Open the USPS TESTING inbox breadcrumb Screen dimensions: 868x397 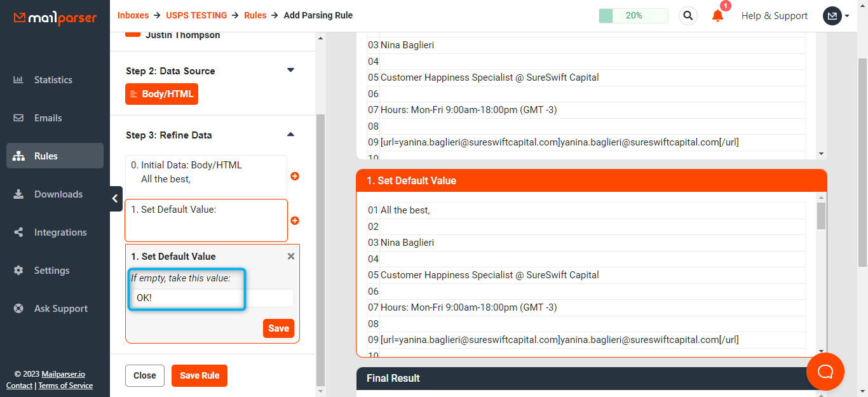[197, 15]
